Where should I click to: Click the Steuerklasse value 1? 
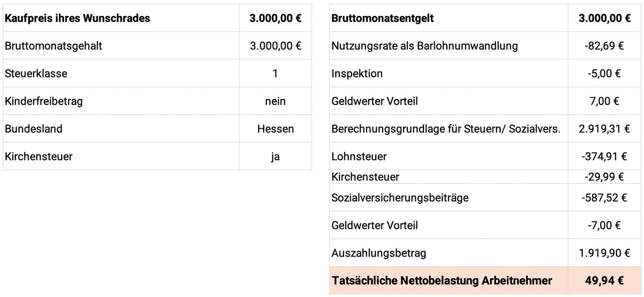[275, 73]
